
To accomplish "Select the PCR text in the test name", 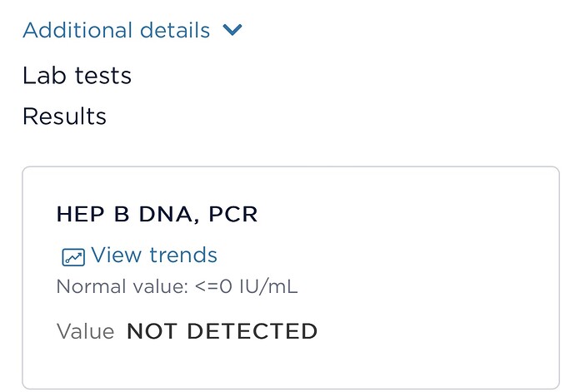I will coord(233,215).
